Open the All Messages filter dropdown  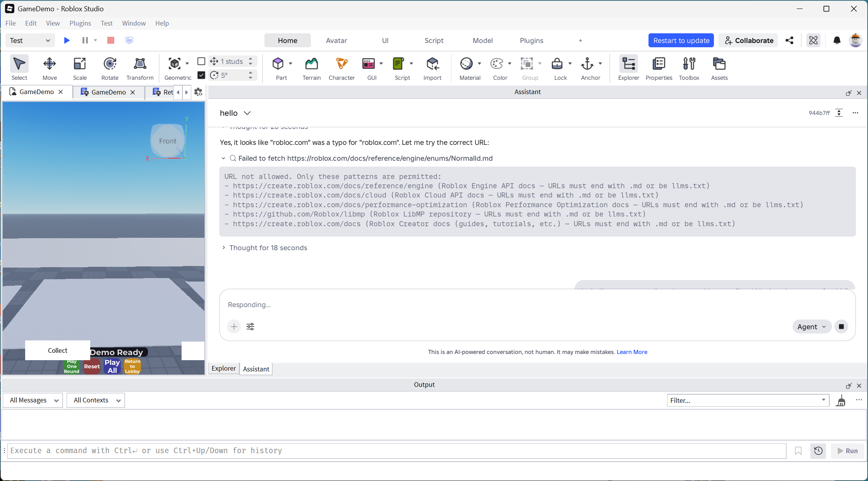point(33,400)
